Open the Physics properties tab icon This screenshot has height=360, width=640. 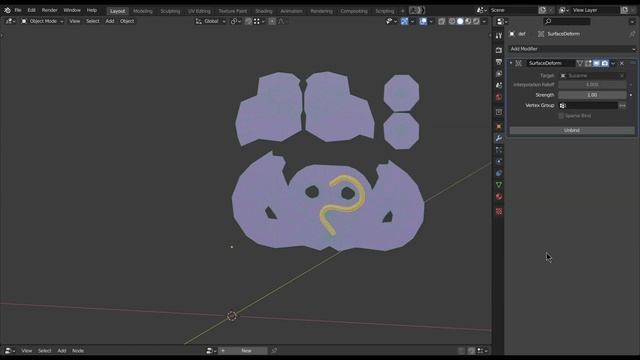499,162
